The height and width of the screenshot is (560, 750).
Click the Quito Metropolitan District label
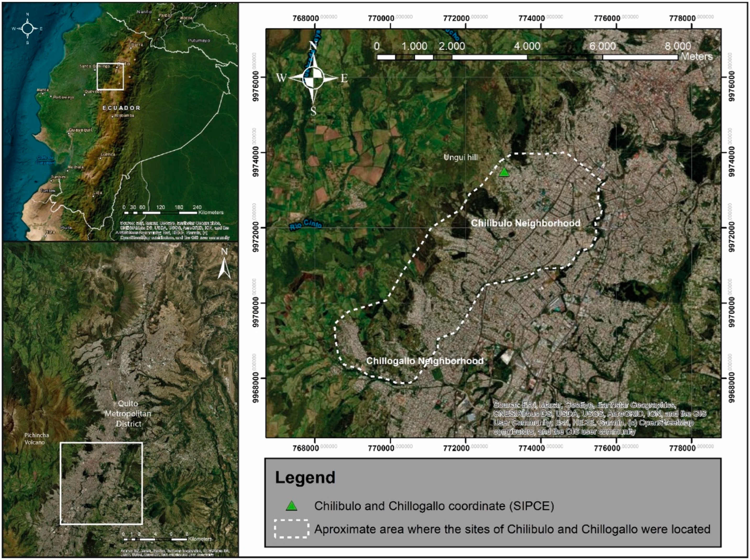128,414
